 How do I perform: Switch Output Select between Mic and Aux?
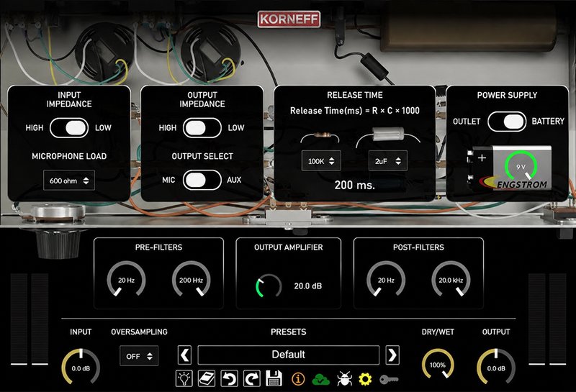click(x=202, y=180)
